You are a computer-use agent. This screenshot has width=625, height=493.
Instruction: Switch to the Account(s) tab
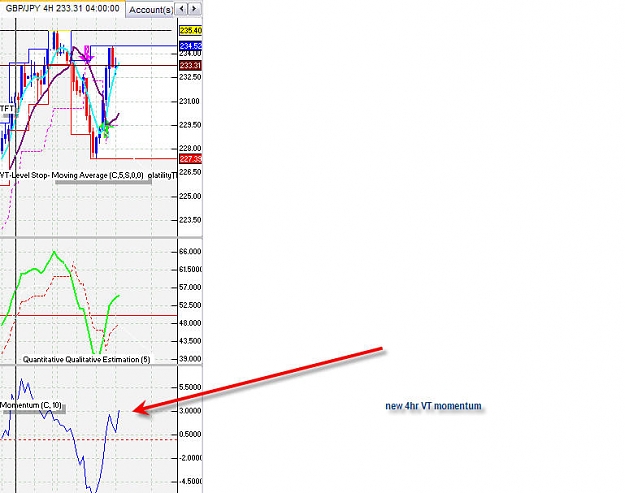point(151,10)
